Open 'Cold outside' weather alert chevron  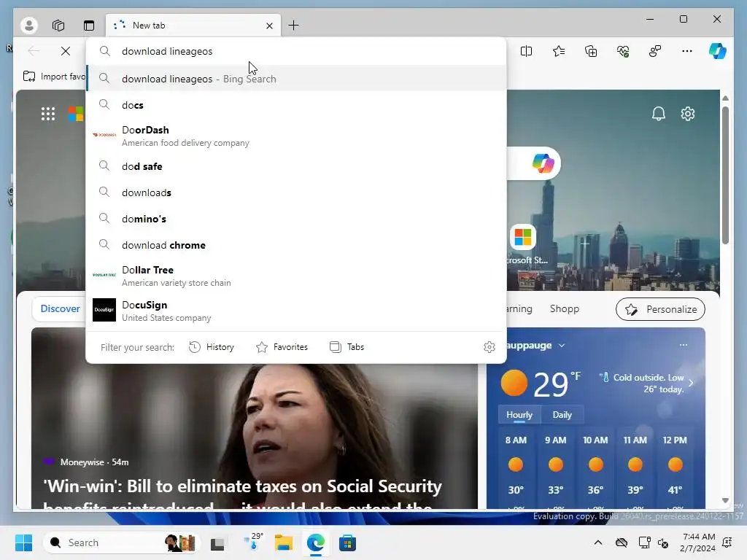[691, 383]
